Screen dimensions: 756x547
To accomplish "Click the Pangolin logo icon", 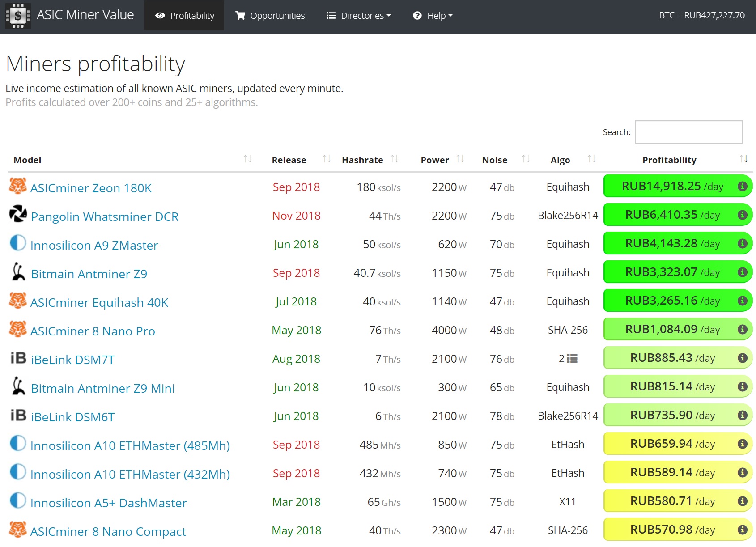I will tap(18, 214).
